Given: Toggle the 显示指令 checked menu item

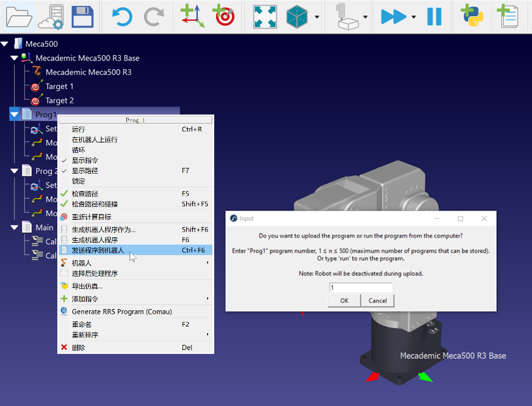Looking at the screenshot, I should (85, 160).
